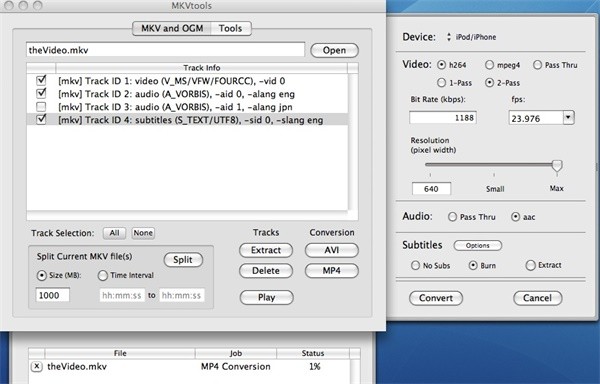This screenshot has width=600, height=384.
Task: Enable Track ID 3 Japanese audio
Action: point(41,107)
